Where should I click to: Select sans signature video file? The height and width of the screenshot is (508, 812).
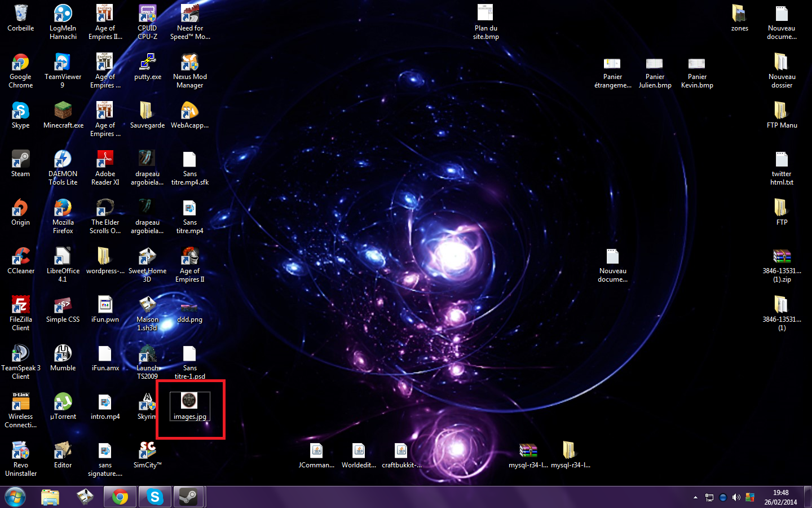pyautogui.click(x=105, y=459)
